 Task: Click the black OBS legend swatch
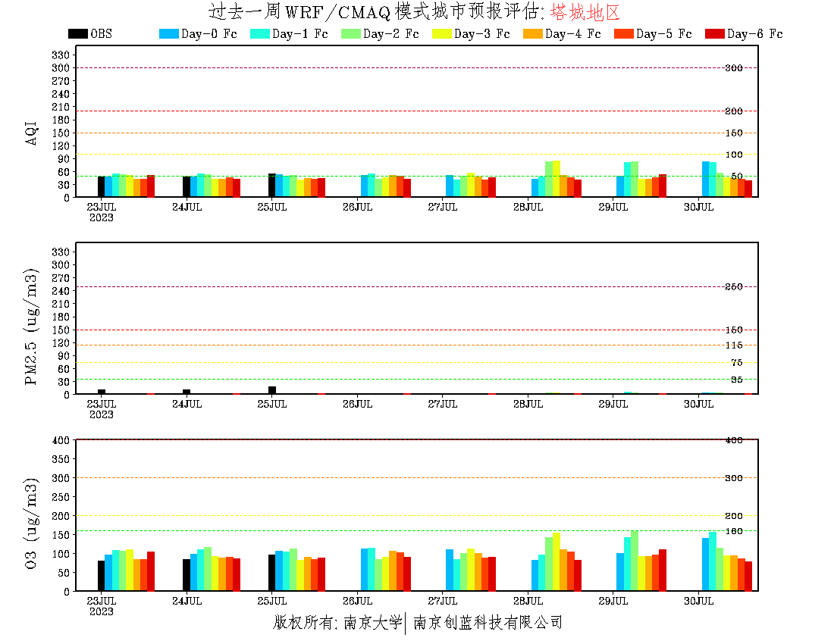(x=77, y=34)
